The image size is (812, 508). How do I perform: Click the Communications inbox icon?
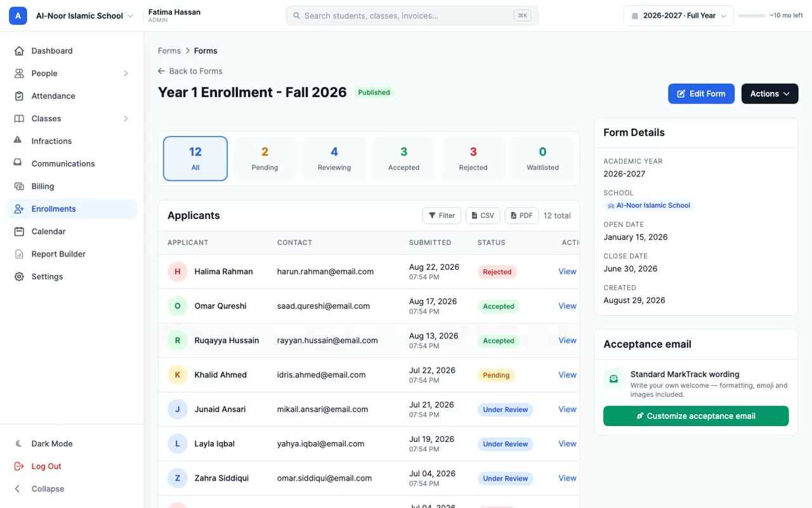[x=18, y=163]
